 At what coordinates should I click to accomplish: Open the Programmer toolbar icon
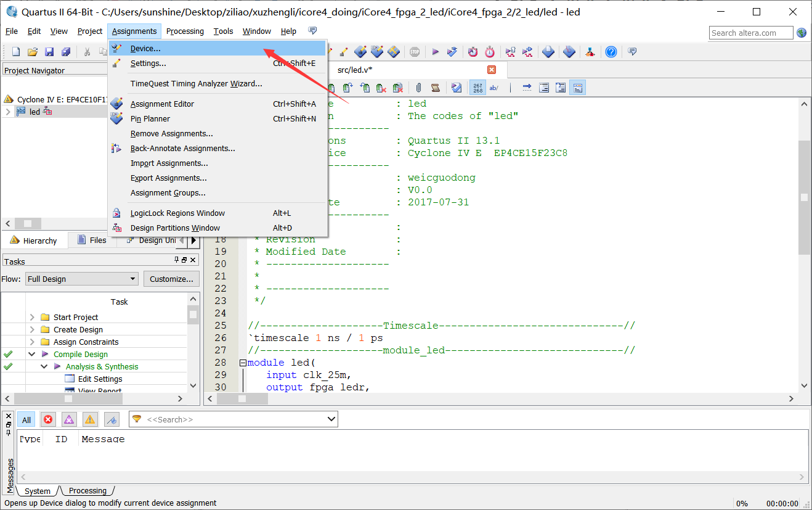pos(548,52)
